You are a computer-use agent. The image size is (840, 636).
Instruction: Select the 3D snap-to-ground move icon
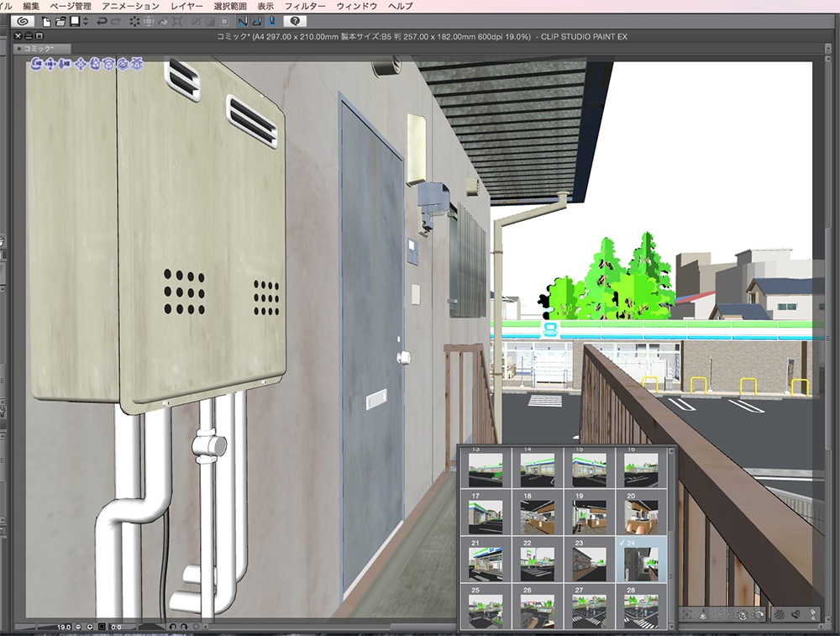click(x=138, y=65)
